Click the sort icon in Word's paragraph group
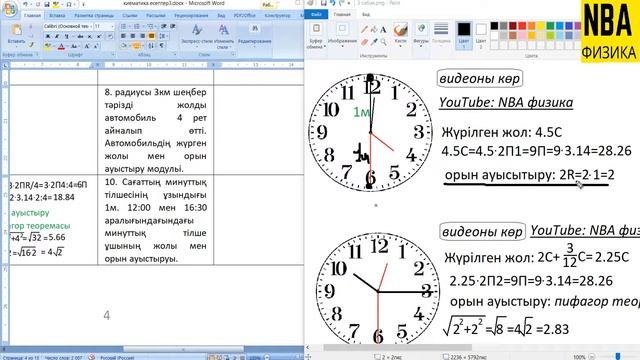 [151, 46]
